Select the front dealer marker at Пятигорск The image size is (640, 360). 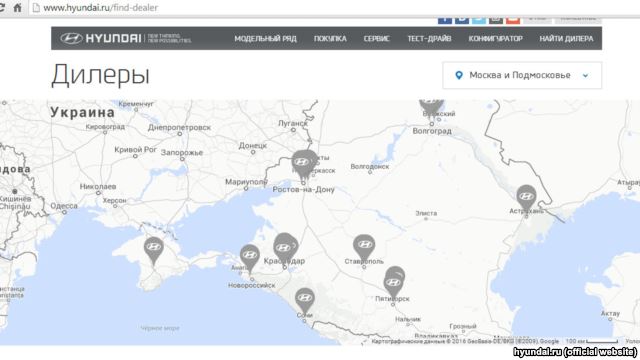pos(393,286)
